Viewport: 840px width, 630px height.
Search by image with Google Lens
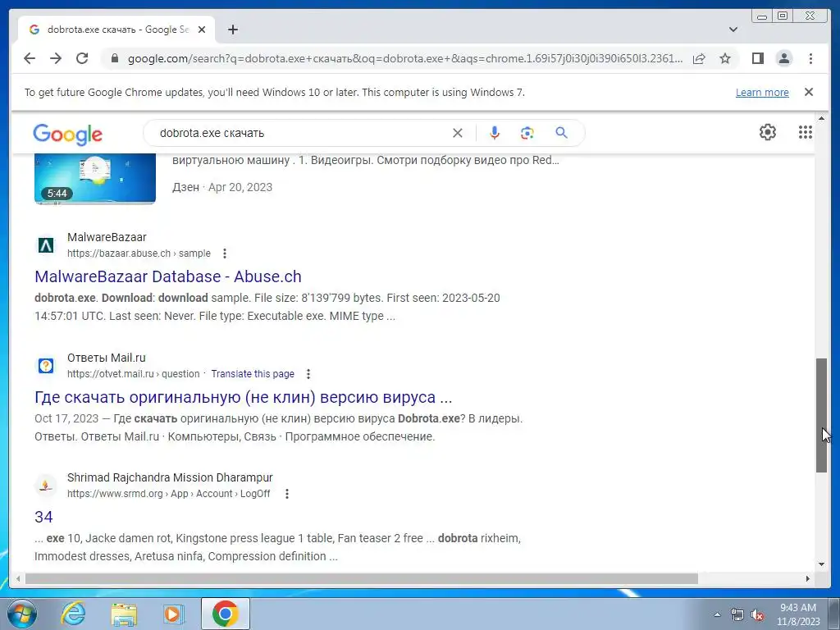(x=527, y=133)
